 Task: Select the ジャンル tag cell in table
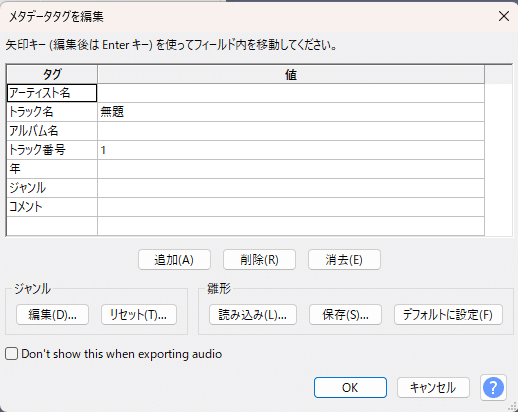click(x=52, y=188)
